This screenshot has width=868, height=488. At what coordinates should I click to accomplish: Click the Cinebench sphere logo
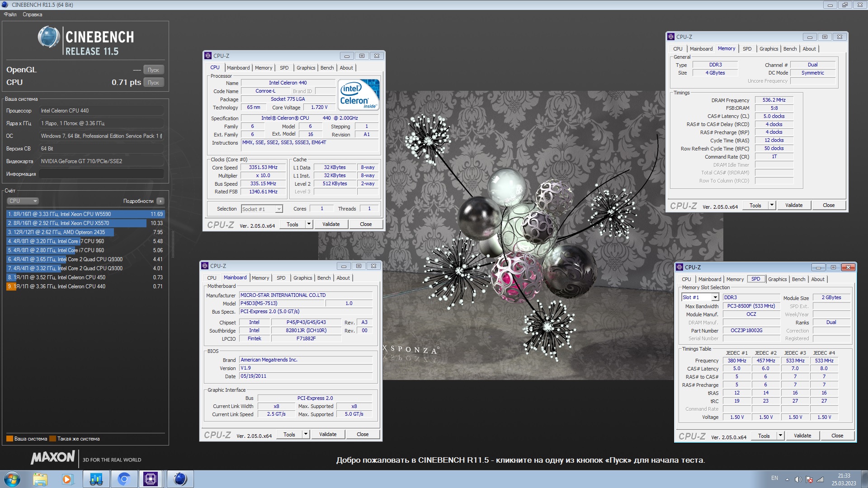click(49, 37)
